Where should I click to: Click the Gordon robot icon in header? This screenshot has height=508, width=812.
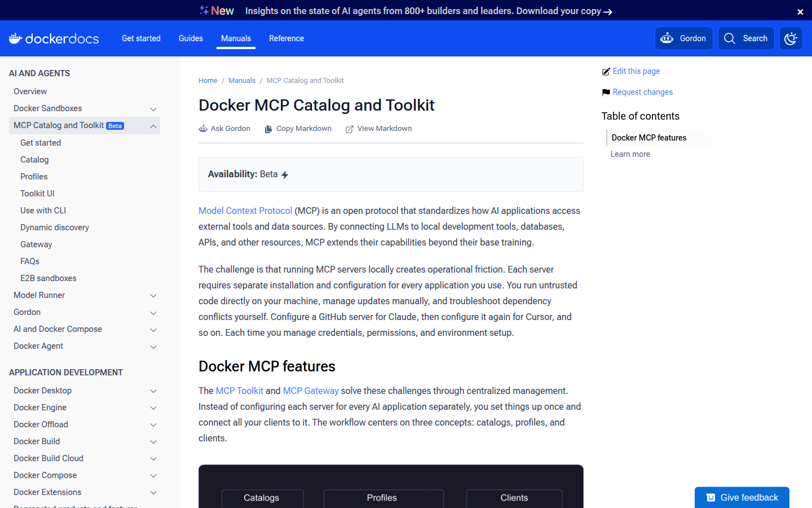click(x=667, y=38)
